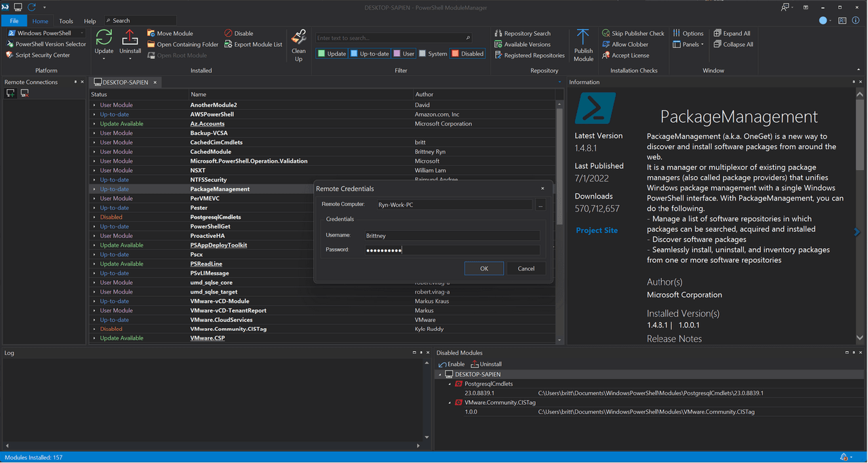Click Uninstall in Disabled Modules panel
This screenshot has height=463, width=868.
pos(486,364)
